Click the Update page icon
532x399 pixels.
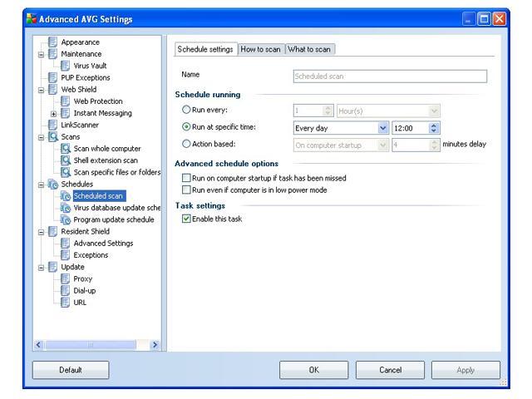click(52, 267)
